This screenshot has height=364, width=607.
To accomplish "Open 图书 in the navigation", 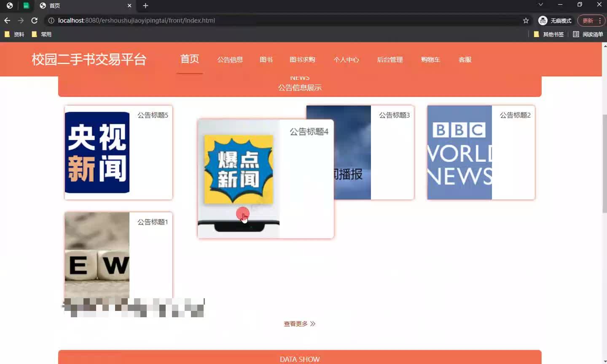I will click(x=266, y=59).
